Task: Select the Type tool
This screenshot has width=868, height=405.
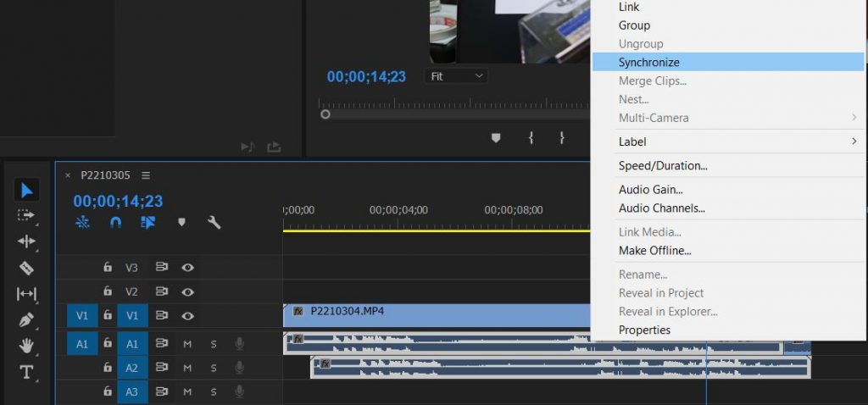Action: click(x=26, y=372)
